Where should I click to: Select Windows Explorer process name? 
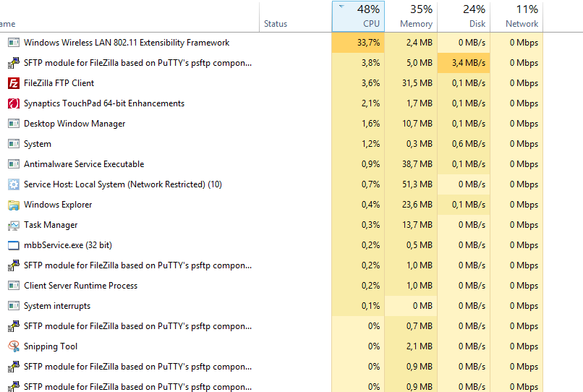[58, 205]
